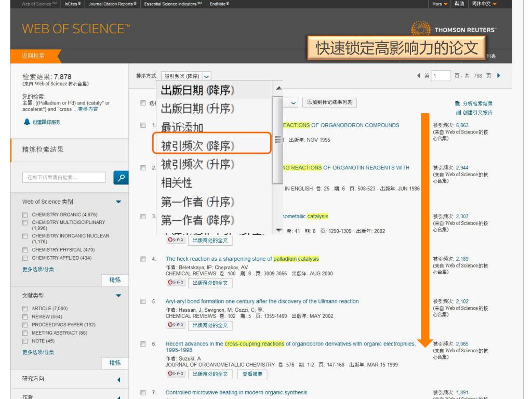Click citation count 2,189 link
Image resolution: width=532 pixels, height=399 pixels.
[x=462, y=259]
